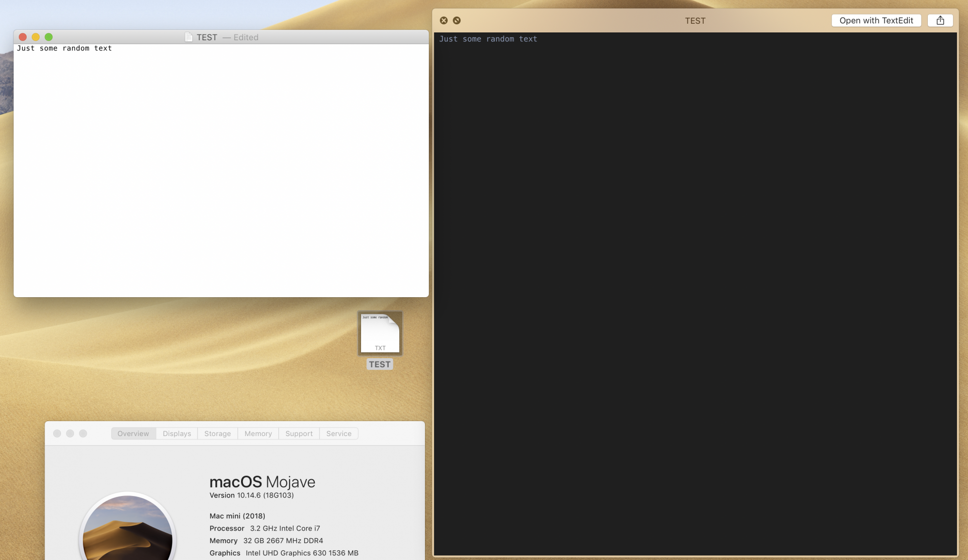Click Open with TextEdit button
The image size is (968, 560).
(x=876, y=20)
